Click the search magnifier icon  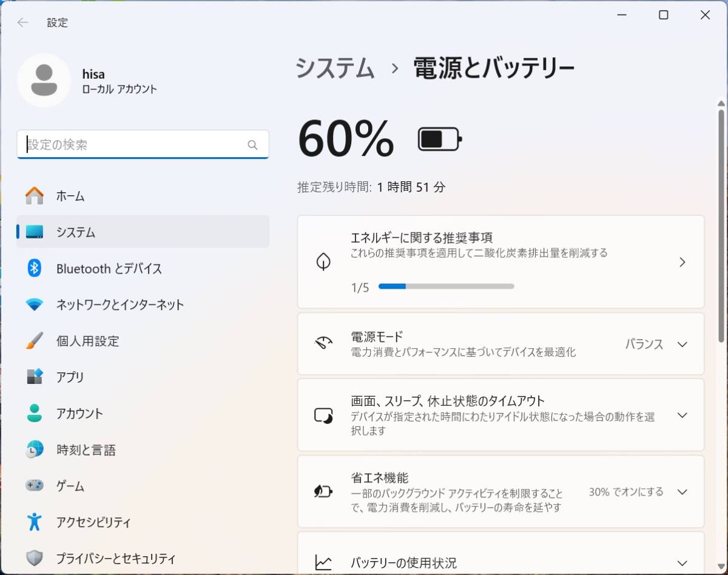point(252,145)
